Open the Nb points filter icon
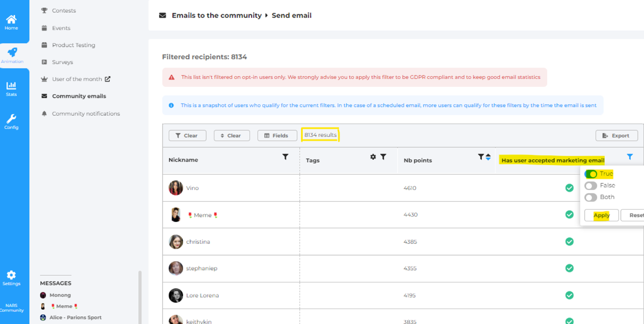Screen dimensions: 644x324 click(x=481, y=157)
